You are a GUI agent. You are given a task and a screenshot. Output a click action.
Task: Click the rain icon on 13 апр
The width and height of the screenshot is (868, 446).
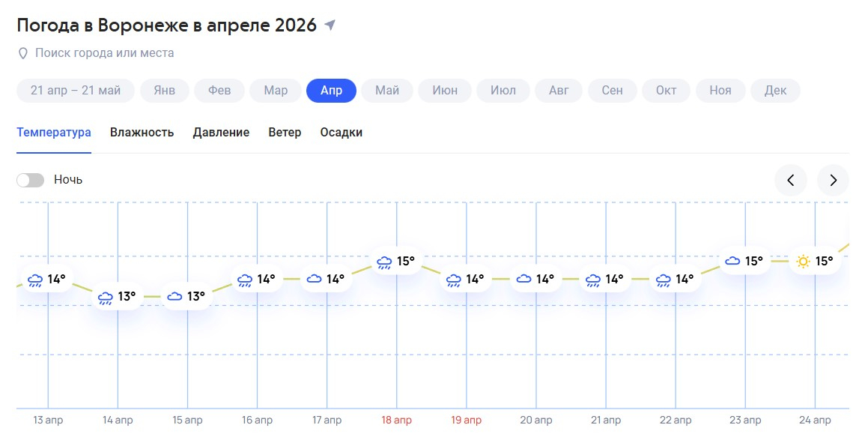pyautogui.click(x=35, y=280)
